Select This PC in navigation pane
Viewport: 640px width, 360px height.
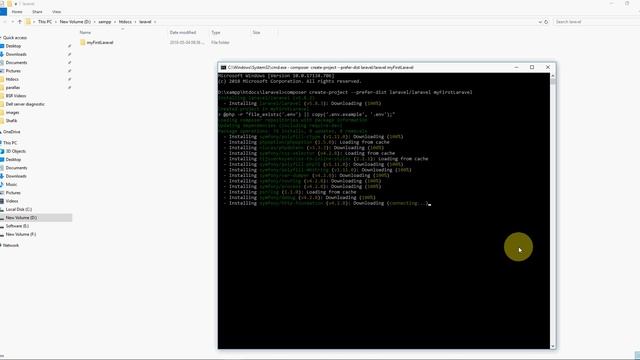coord(10,143)
